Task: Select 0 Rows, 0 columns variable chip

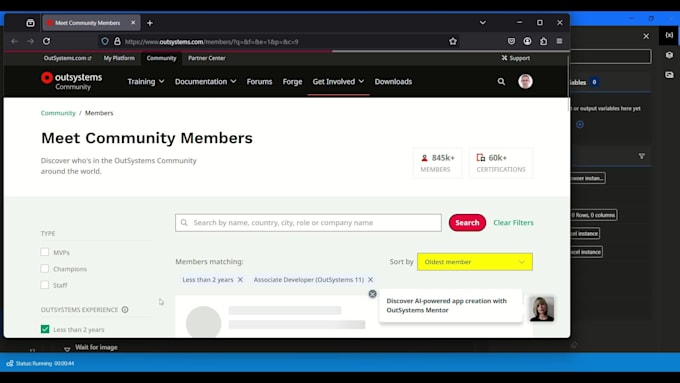Action: pyautogui.click(x=593, y=215)
